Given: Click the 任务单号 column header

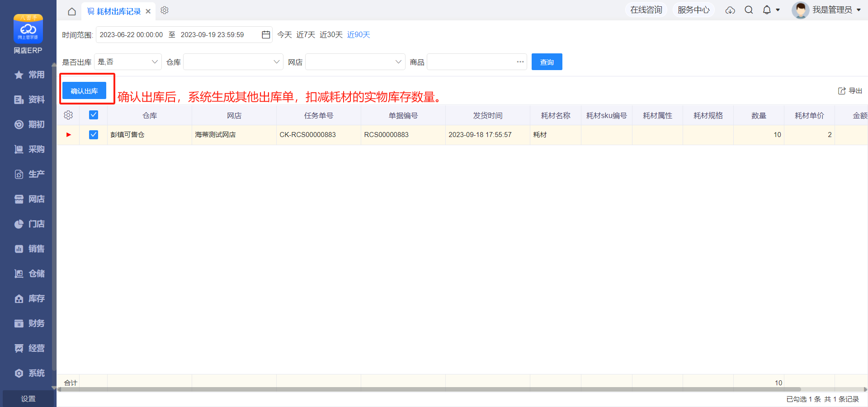Looking at the screenshot, I should coord(319,116).
